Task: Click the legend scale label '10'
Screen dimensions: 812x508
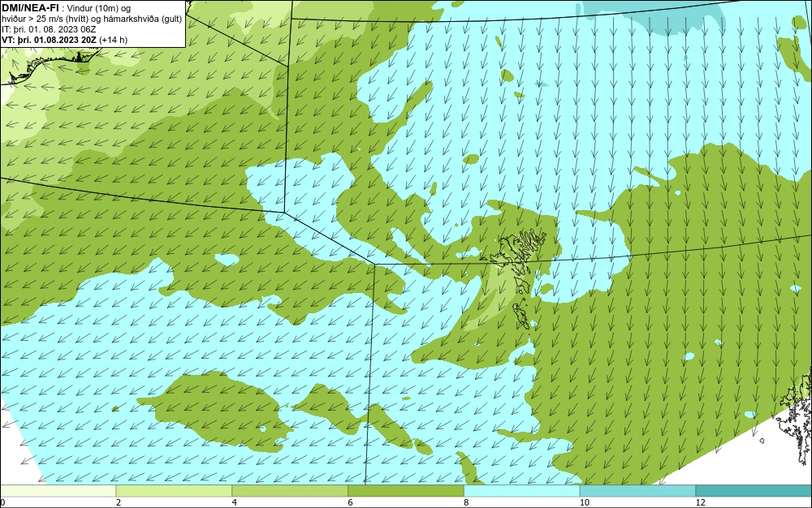Action: point(585,502)
